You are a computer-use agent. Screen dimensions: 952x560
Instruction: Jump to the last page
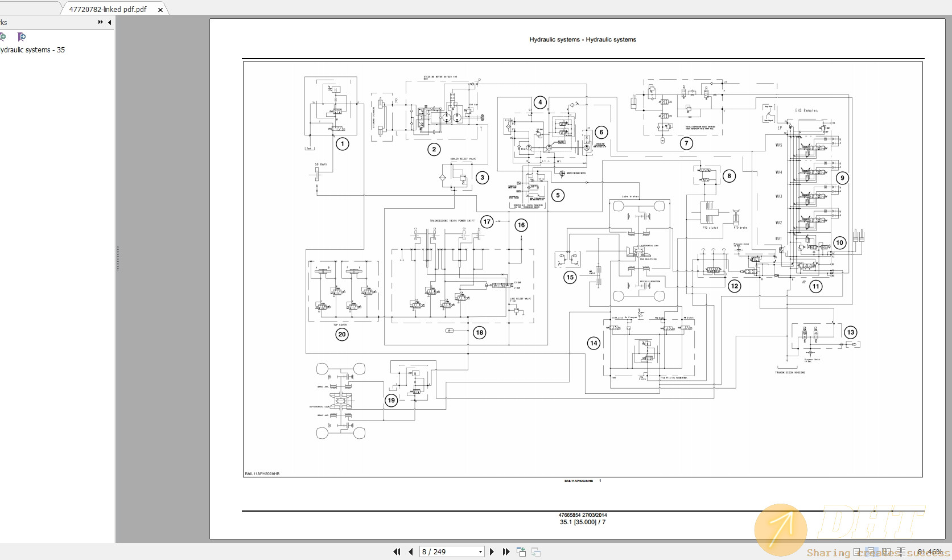tap(506, 551)
